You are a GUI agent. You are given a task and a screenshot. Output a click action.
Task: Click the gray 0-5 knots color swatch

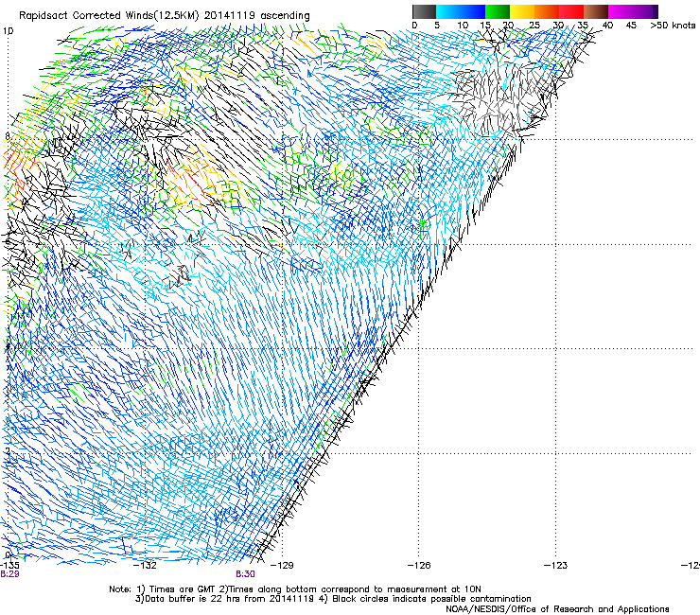(x=425, y=11)
